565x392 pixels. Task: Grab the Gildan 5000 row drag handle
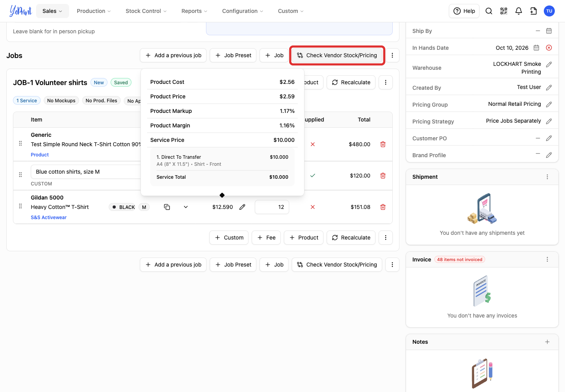click(20, 206)
